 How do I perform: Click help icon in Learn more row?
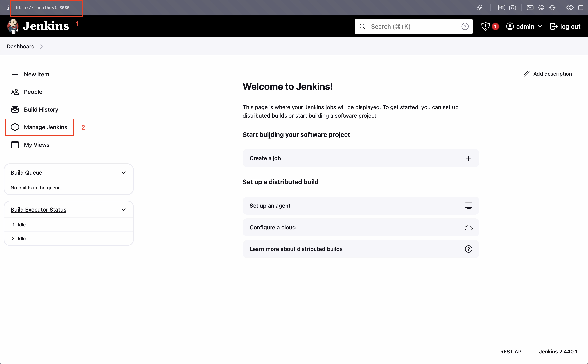[x=468, y=249]
